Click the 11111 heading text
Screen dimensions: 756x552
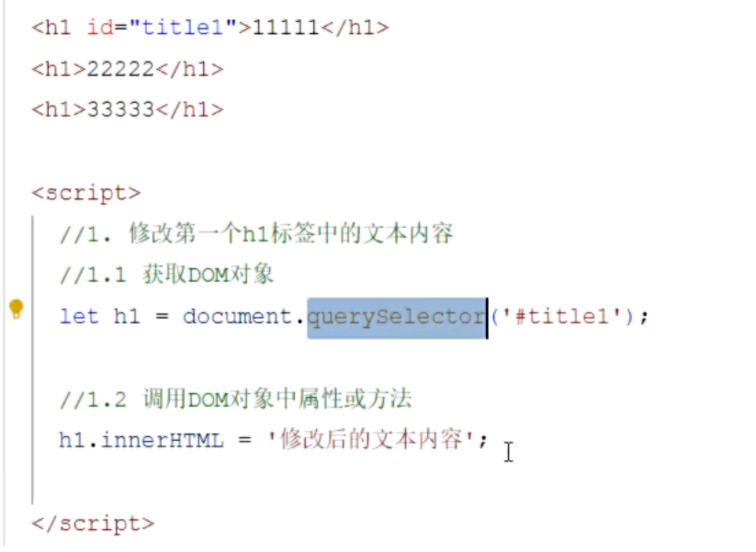click(x=286, y=27)
